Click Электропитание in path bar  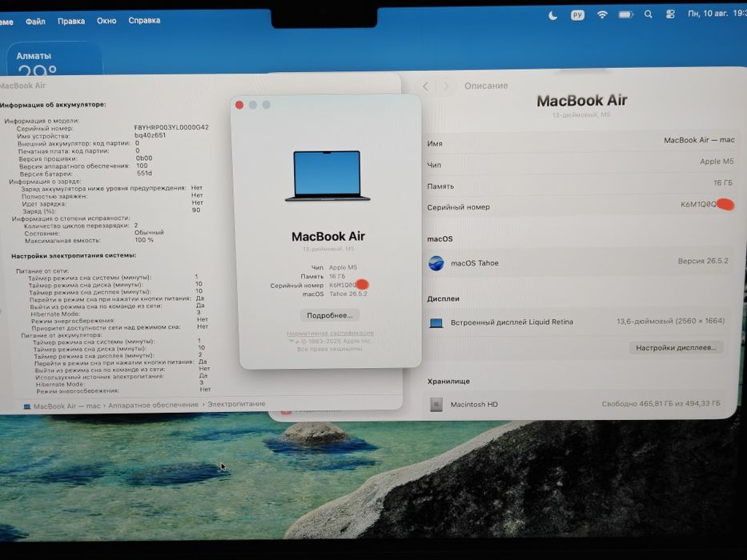pyautogui.click(x=236, y=404)
